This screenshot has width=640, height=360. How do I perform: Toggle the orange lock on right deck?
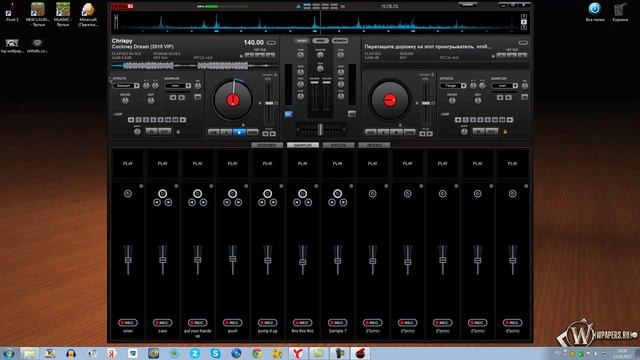505,132
